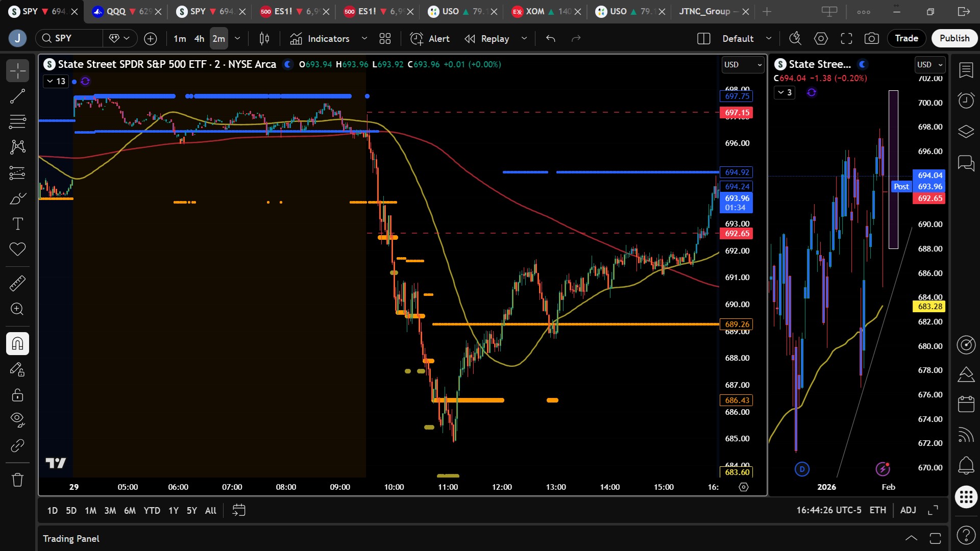Open the chart type candles icon
This screenshot has width=980, height=551.
pyautogui.click(x=264, y=38)
